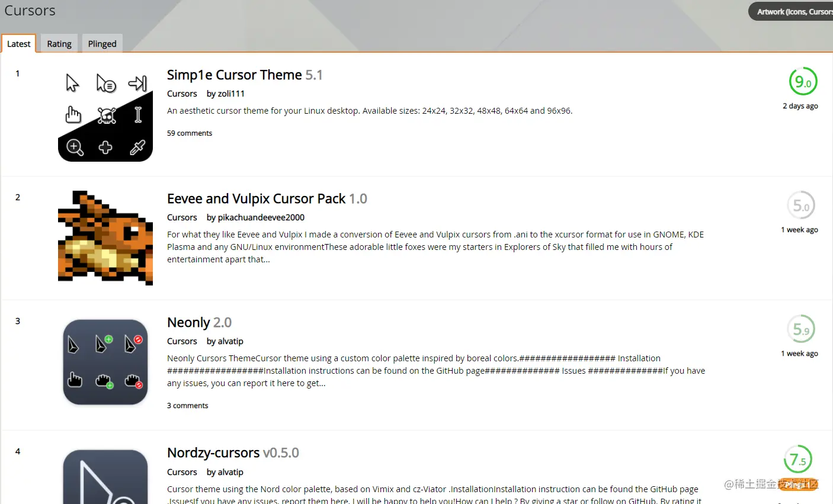This screenshot has height=504, width=833.
Task: Click the Eevee pixel art thumbnail
Action: pyautogui.click(x=105, y=238)
